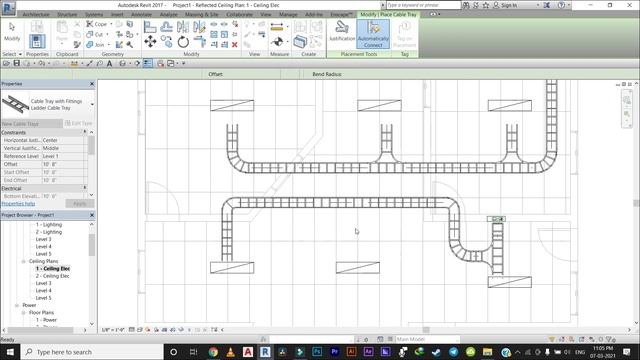Viewport: 640px width, 360px height.
Task: Switch to the Architecture ribbon tab
Action: (x=36, y=14)
